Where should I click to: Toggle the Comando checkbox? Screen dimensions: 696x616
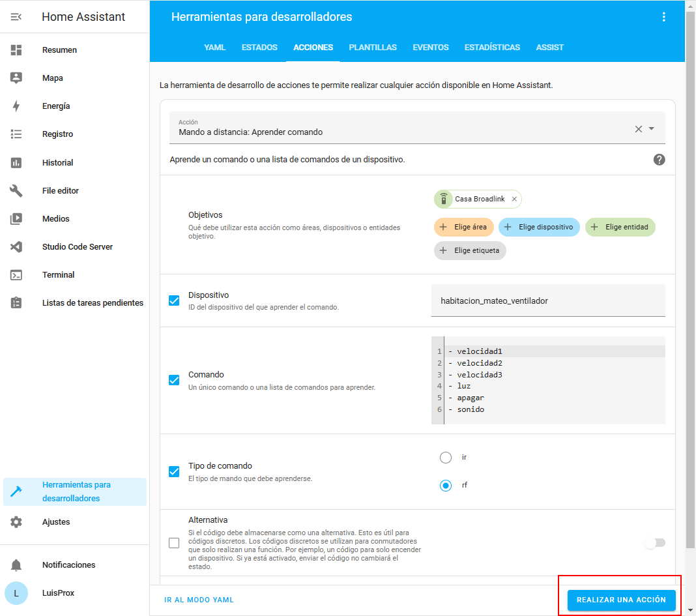pos(174,380)
